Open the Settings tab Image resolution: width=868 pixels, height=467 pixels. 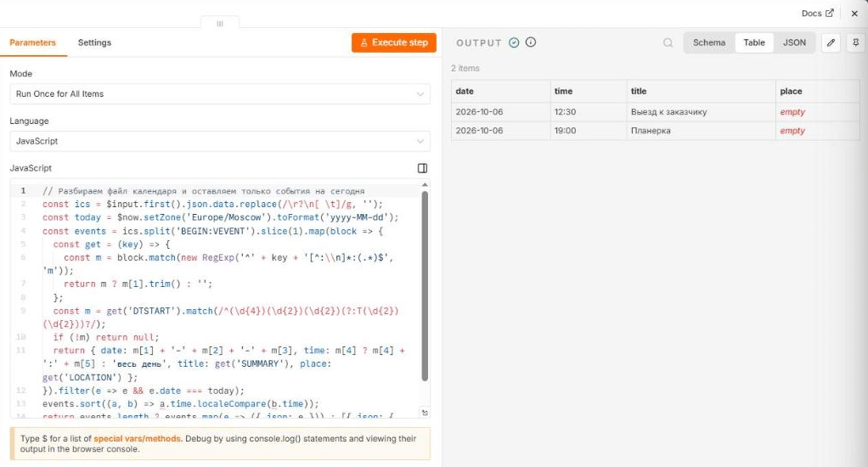pos(94,42)
